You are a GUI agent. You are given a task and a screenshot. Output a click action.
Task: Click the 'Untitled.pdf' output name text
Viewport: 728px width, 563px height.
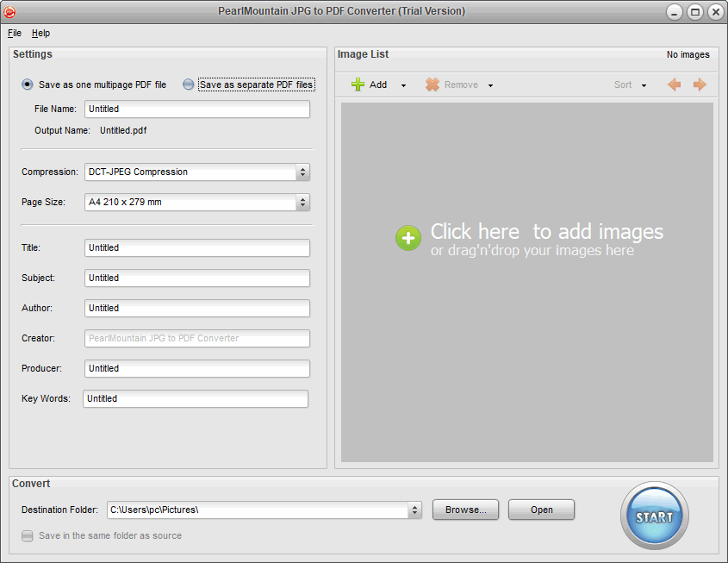(123, 130)
